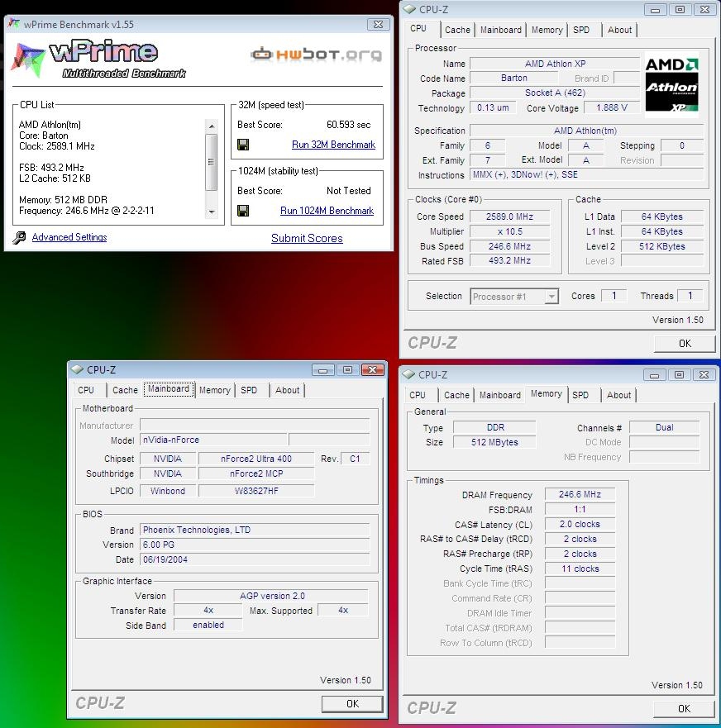Click the CPU List scrollbar thumb
Screen dimensions: 721x728
[x=212, y=162]
